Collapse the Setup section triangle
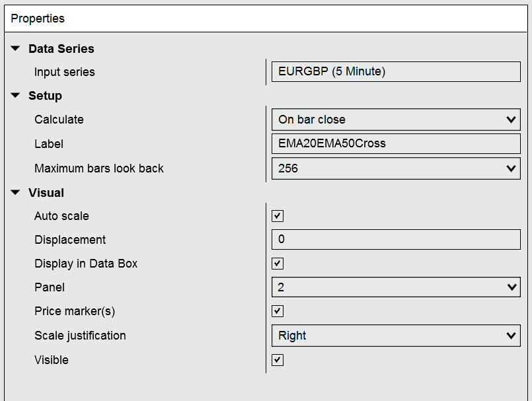Screen dimensions: 532x401 tap(16, 96)
